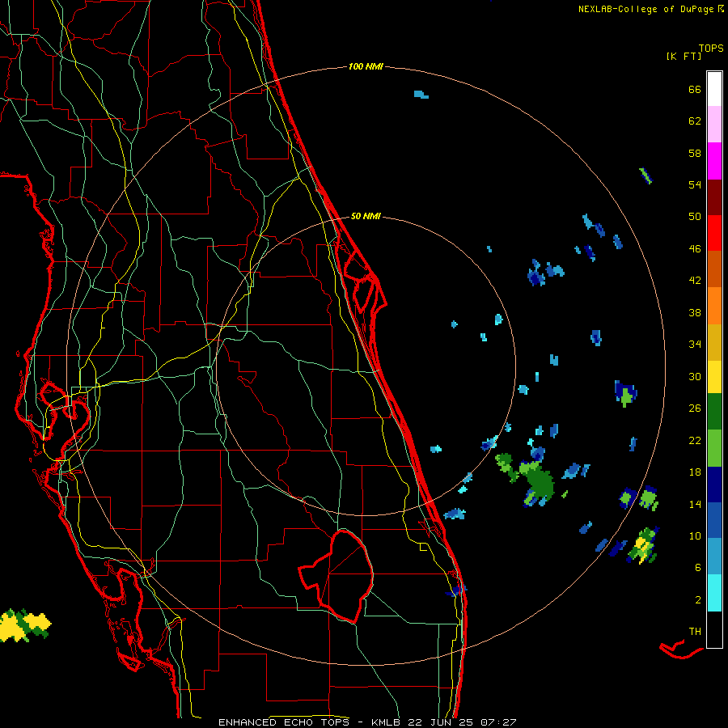Image resolution: width=728 pixels, height=728 pixels.
Task: Click the light green 26 kft swatch
Action: (x=714, y=448)
